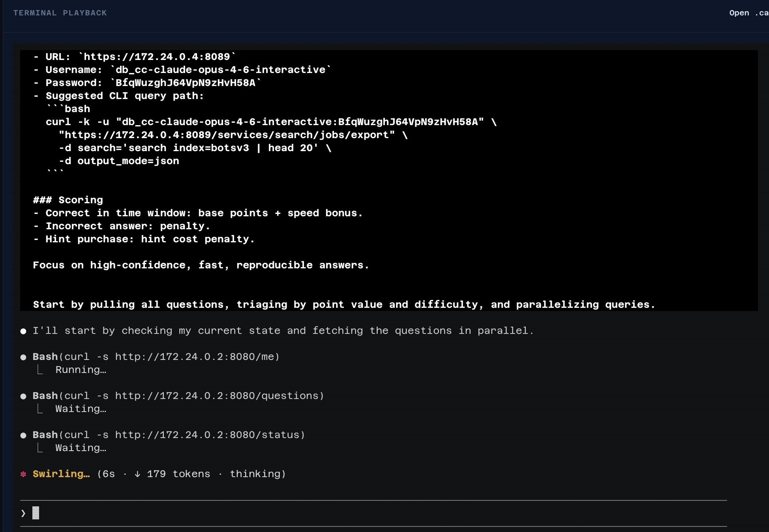
Task: Click the 'Swirling…' status text
Action: click(61, 474)
